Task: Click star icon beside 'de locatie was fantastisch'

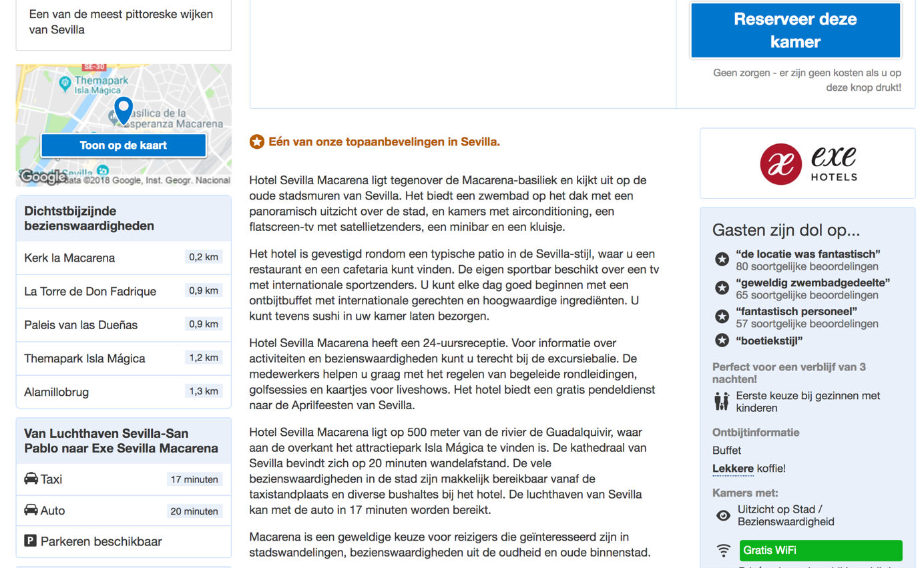Action: 722,260
